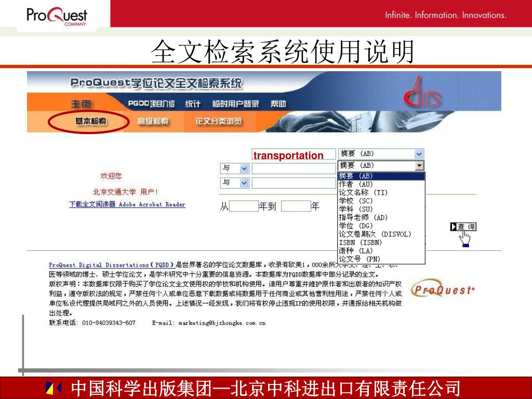Click the second search keyword field
Image resolution: width=532 pixels, height=399 pixels.
click(294, 169)
